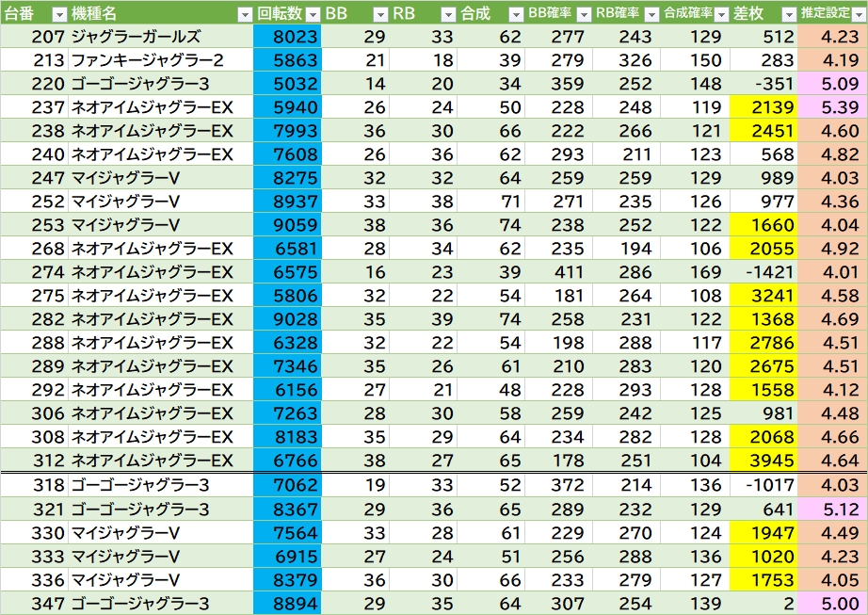Open the 機種名 column filter dropdown
Screen dimensions: 868x615
click(x=243, y=14)
